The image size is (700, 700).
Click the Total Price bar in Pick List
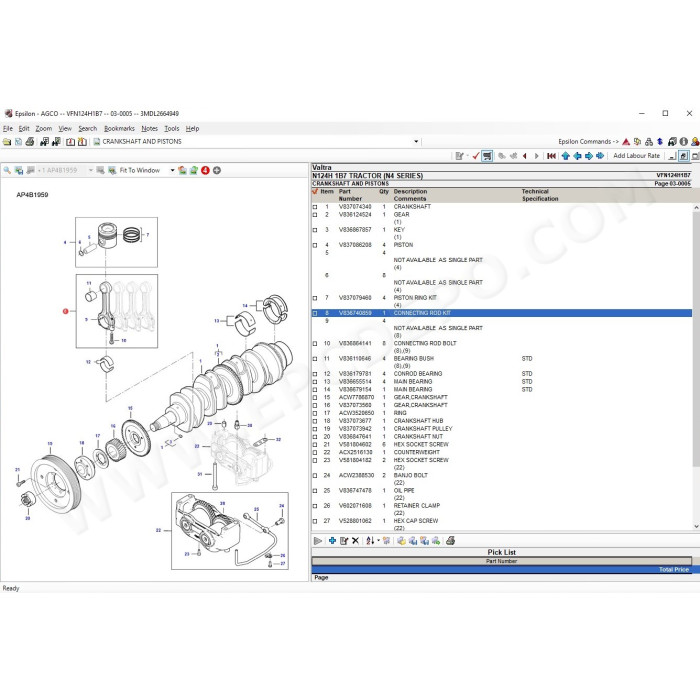(x=501, y=570)
